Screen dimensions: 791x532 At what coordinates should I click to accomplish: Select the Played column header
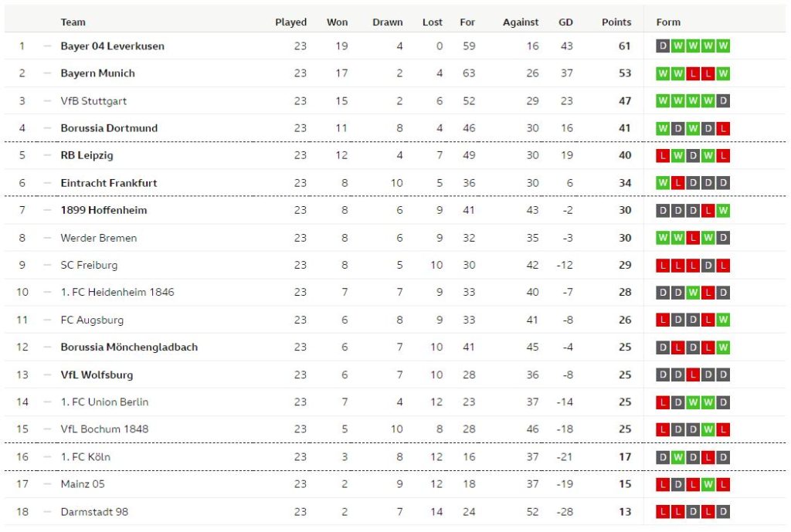click(290, 22)
